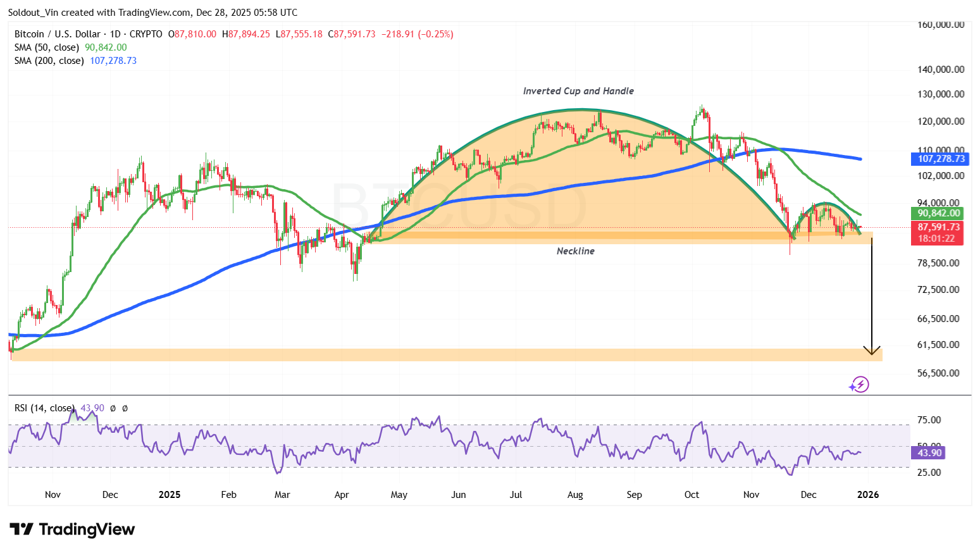The height and width of the screenshot is (553, 980).
Task: Click the red 87,591.73 price label
Action: [939, 227]
